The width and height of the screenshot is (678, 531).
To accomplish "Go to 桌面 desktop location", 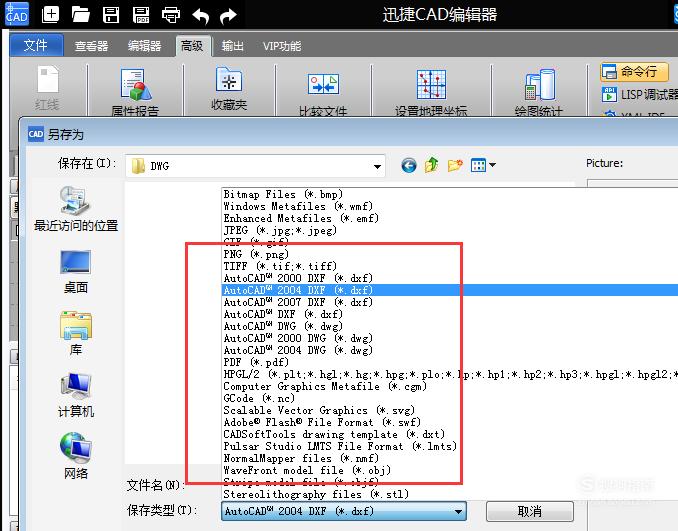I will 76,272.
